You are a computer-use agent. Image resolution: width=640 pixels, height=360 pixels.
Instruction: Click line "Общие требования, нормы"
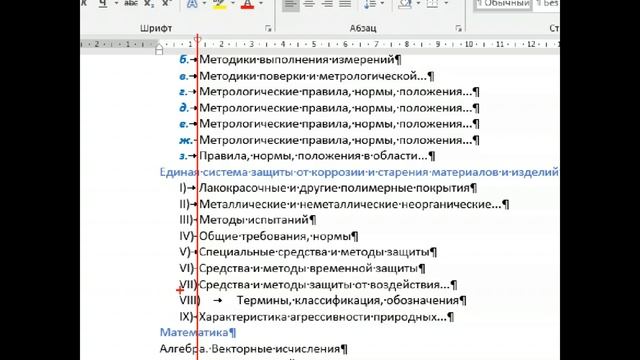(x=275, y=236)
